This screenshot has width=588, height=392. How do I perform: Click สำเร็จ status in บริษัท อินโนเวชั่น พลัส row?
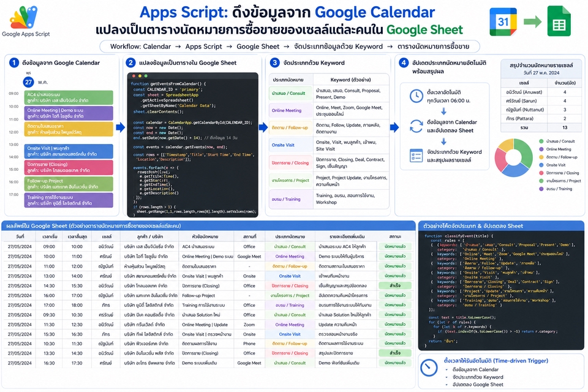point(395,353)
